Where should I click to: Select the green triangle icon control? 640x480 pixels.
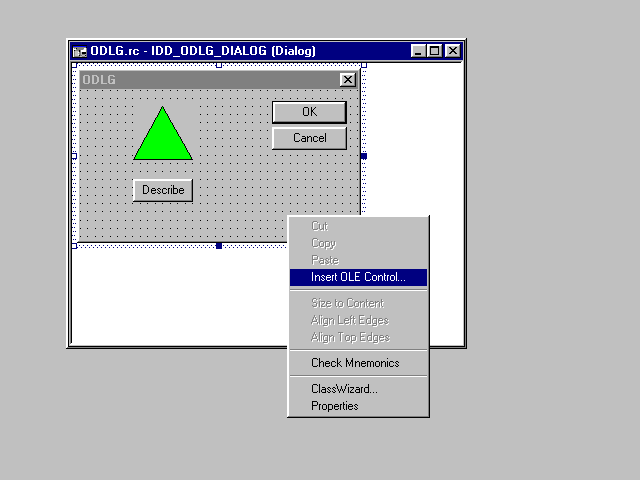(x=163, y=136)
